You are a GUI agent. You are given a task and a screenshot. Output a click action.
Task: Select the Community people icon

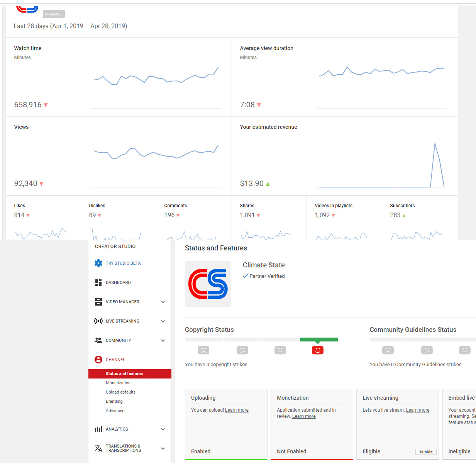pyautogui.click(x=98, y=340)
